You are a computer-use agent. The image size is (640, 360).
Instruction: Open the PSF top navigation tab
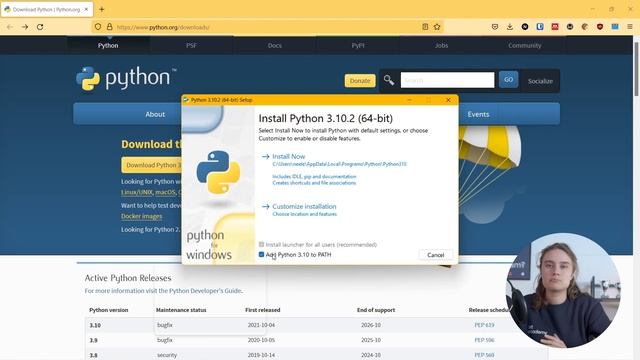pos(191,45)
